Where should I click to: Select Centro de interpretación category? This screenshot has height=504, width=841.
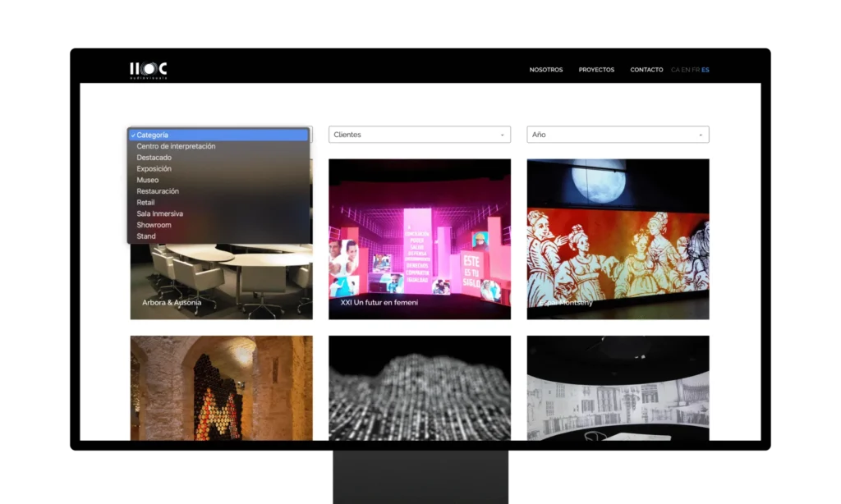(x=218, y=146)
